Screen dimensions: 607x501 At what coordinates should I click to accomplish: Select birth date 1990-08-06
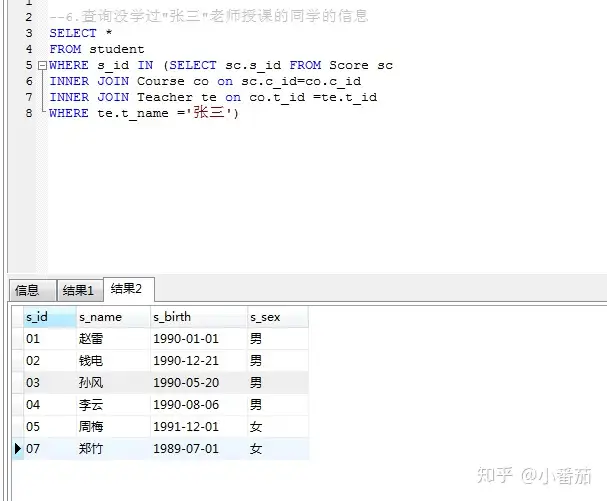click(199, 405)
